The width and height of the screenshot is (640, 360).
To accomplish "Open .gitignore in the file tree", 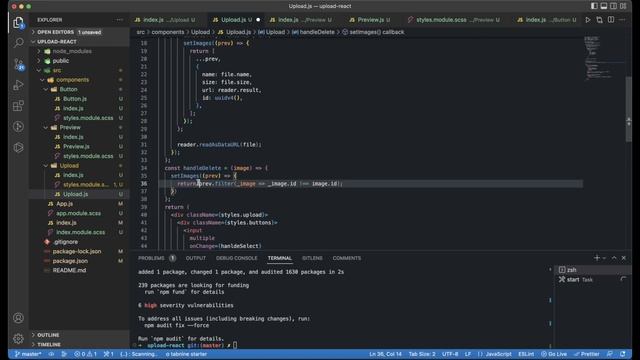I will pyautogui.click(x=79, y=242).
